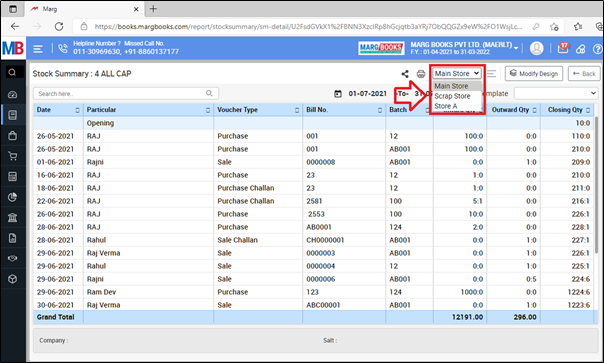Screen dimensions: 604x363
Task: Open the hamburger menu in the header
Action: tap(38, 49)
